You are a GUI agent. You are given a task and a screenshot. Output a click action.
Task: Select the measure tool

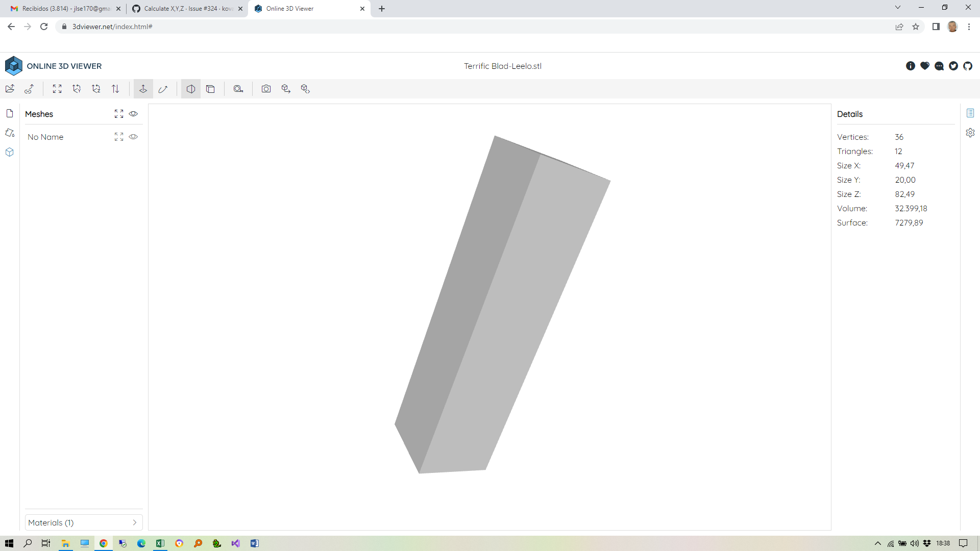[x=238, y=88]
